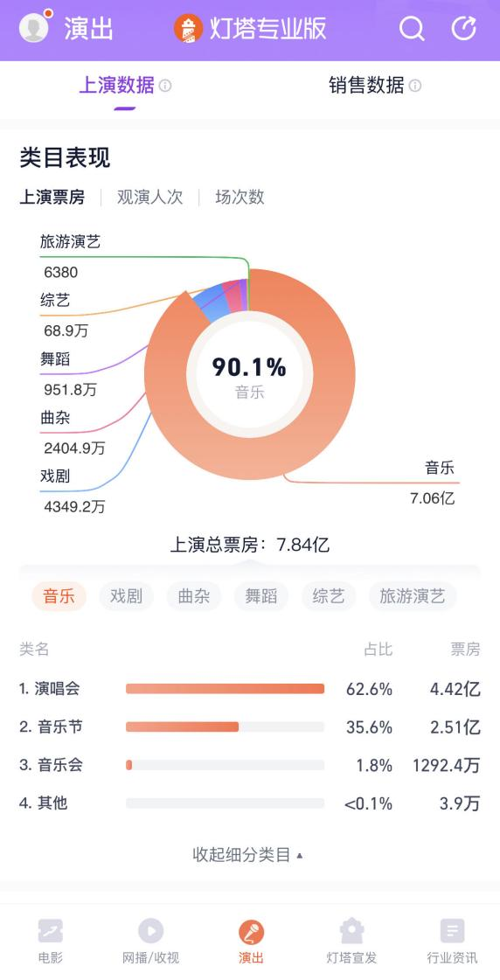Select the 上演数据 tab
Screen dimensions: 500x980
point(116,85)
